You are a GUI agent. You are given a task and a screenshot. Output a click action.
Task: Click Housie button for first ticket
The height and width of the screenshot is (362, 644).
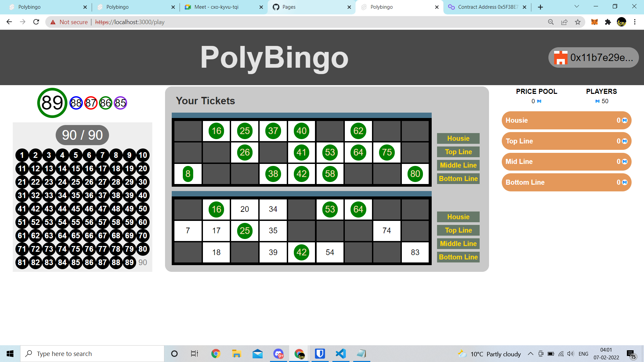(x=458, y=138)
